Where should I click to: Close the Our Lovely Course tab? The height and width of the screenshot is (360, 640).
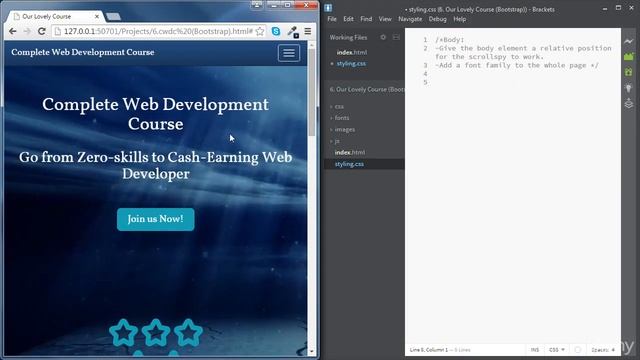coord(97,16)
